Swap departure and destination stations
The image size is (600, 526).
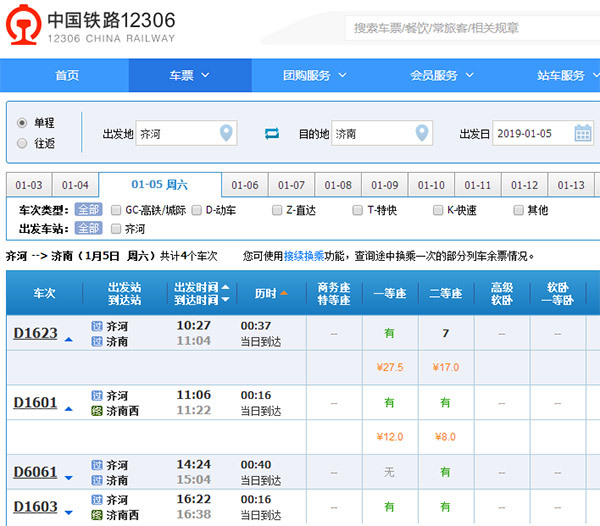pyautogui.click(x=272, y=134)
